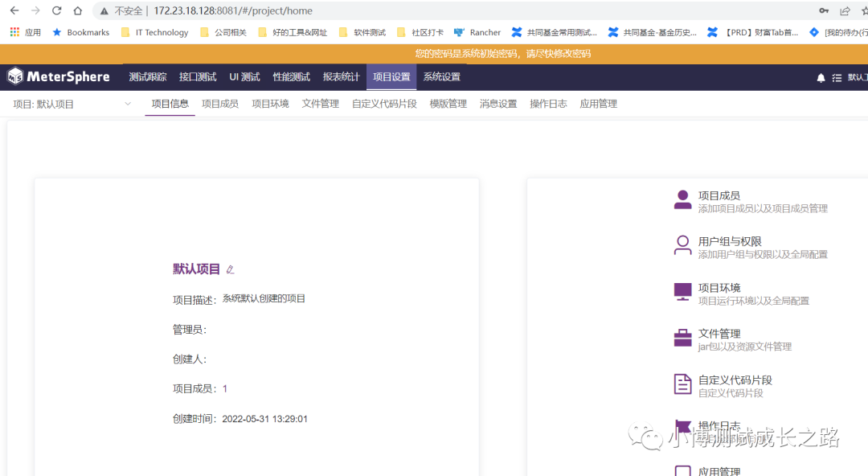Open 测试跟踪 in top navigation
Image resolution: width=868 pixels, height=476 pixels.
click(147, 77)
